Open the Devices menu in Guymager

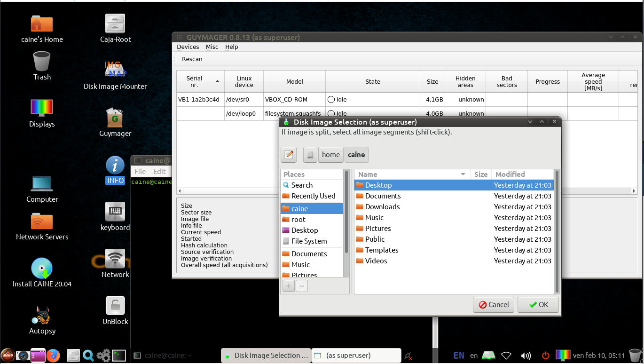[188, 47]
